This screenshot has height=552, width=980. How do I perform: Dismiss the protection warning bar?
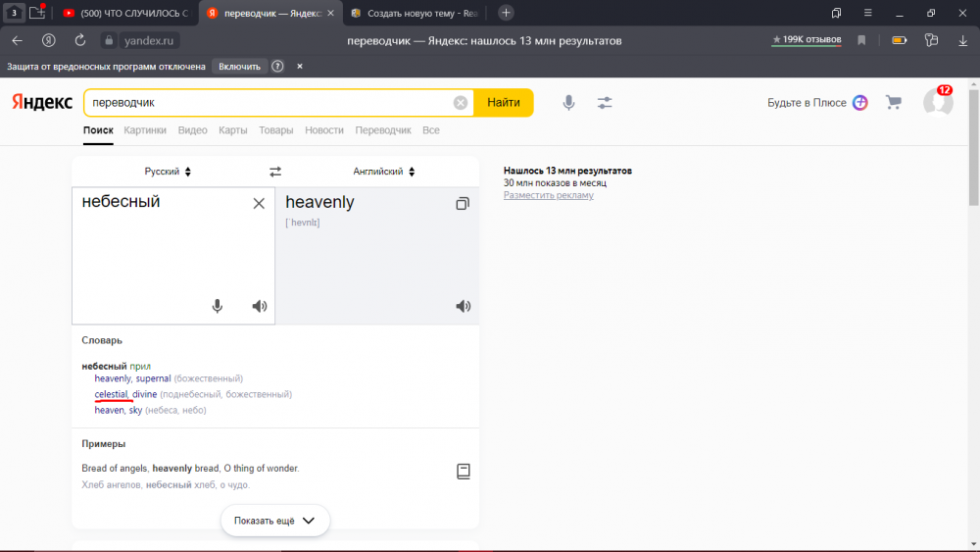[x=299, y=67]
